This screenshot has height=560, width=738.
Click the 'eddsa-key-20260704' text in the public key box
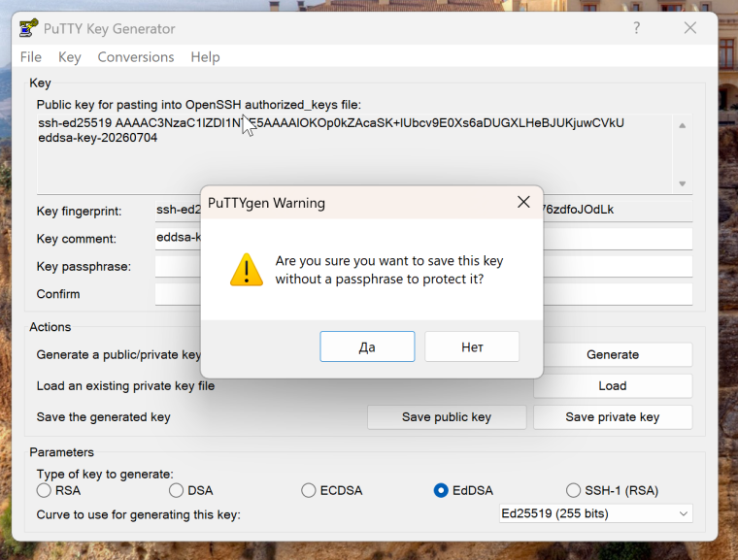coord(97,138)
